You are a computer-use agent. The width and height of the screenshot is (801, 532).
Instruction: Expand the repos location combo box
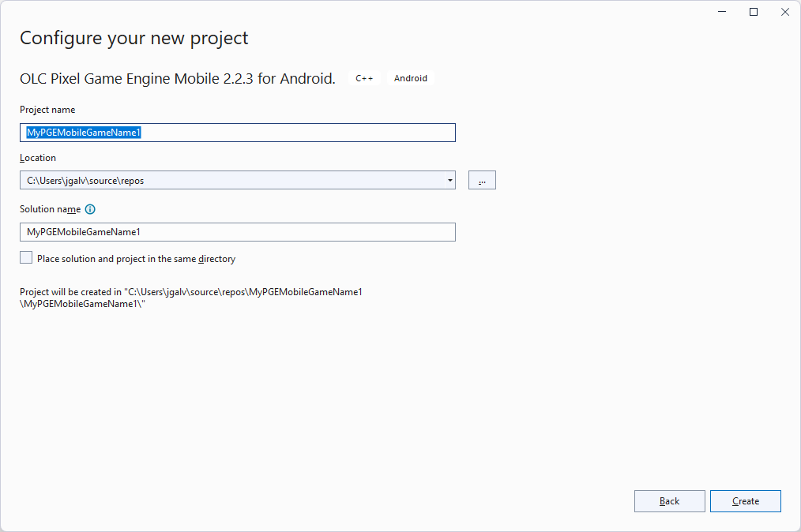(450, 180)
